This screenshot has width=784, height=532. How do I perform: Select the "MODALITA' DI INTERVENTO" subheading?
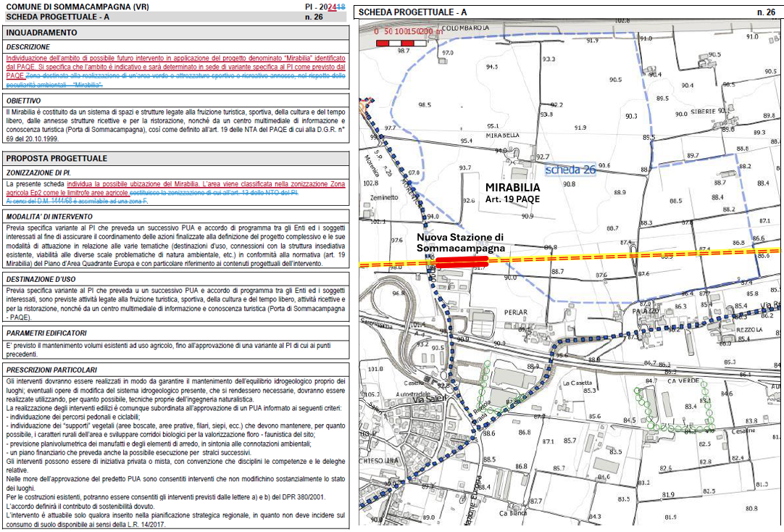pos(49,217)
